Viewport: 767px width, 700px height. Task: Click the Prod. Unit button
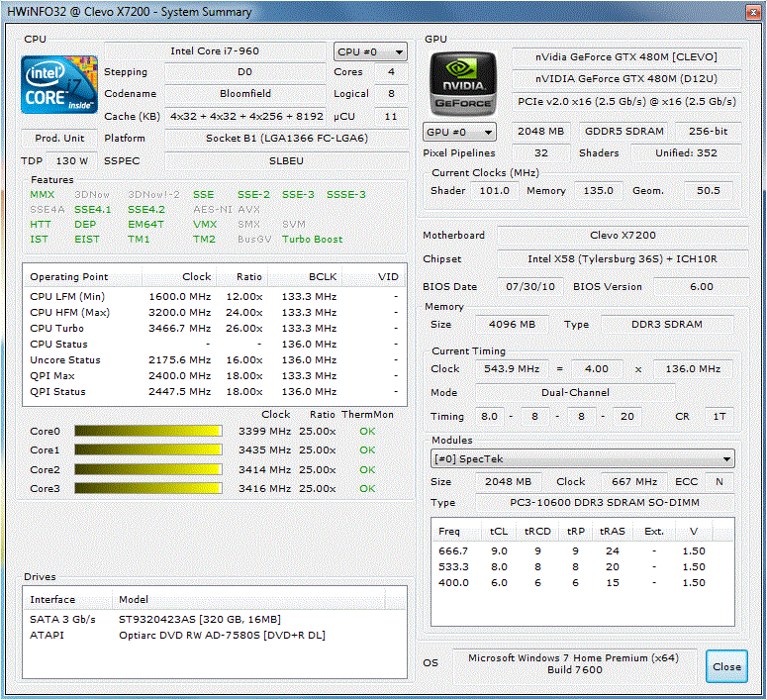59,138
